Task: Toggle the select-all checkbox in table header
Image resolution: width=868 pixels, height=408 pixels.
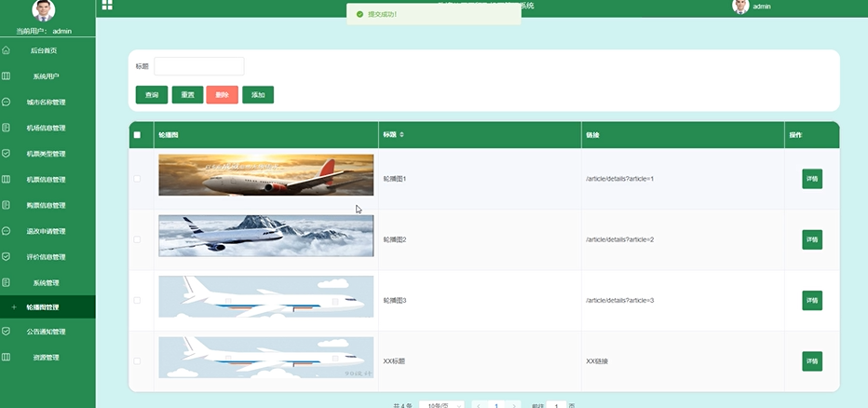Action: [137, 135]
